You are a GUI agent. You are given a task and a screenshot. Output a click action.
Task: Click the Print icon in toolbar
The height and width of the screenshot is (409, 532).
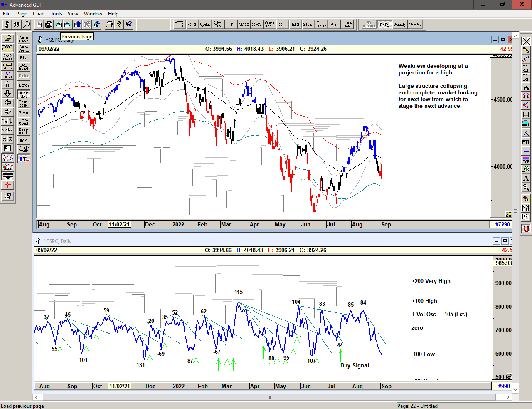109,25
